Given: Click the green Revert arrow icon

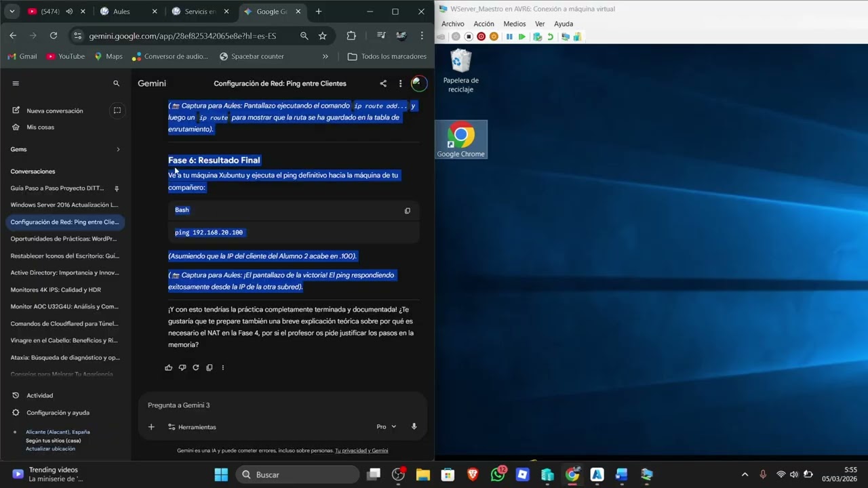Looking at the screenshot, I should [550, 37].
